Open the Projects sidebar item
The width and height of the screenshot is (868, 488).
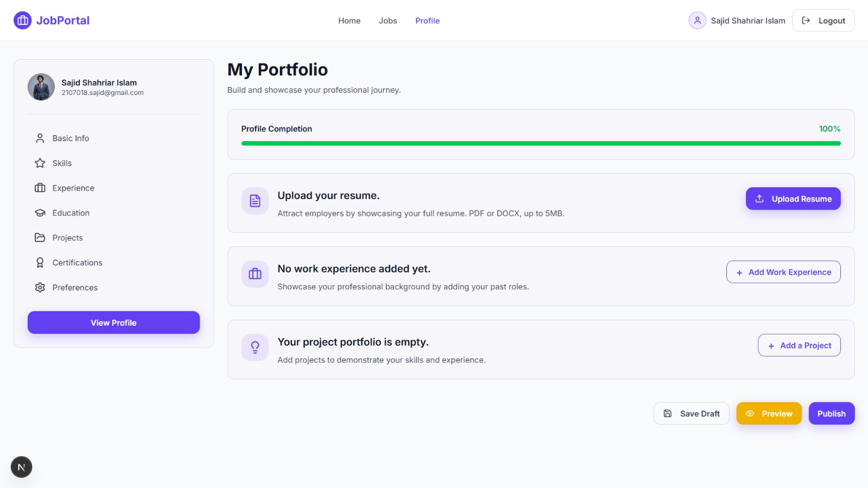coord(67,238)
